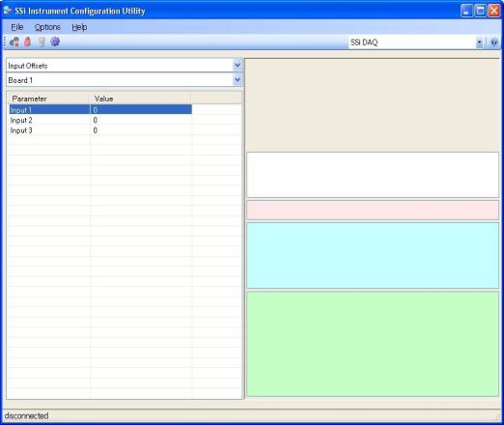This screenshot has height=425, width=504.
Task: Select the Input 3 row
Action: pos(100,130)
